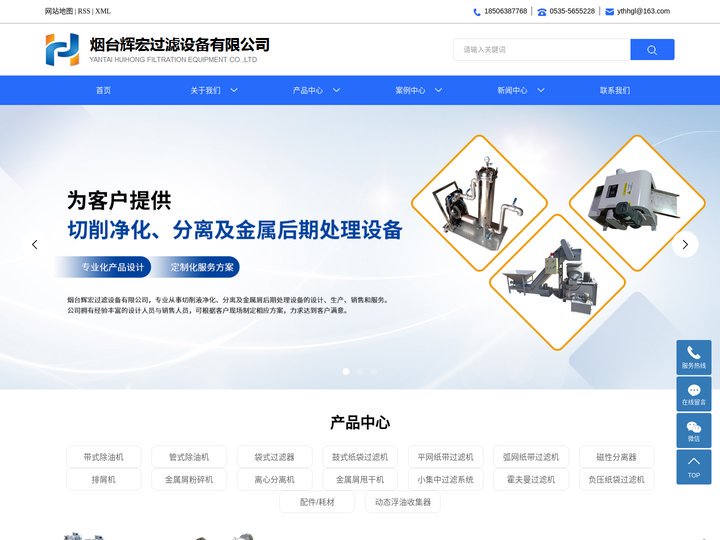This screenshot has height=540, width=720.
Task: Click the 产品中心 section heading
Action: 360,422
